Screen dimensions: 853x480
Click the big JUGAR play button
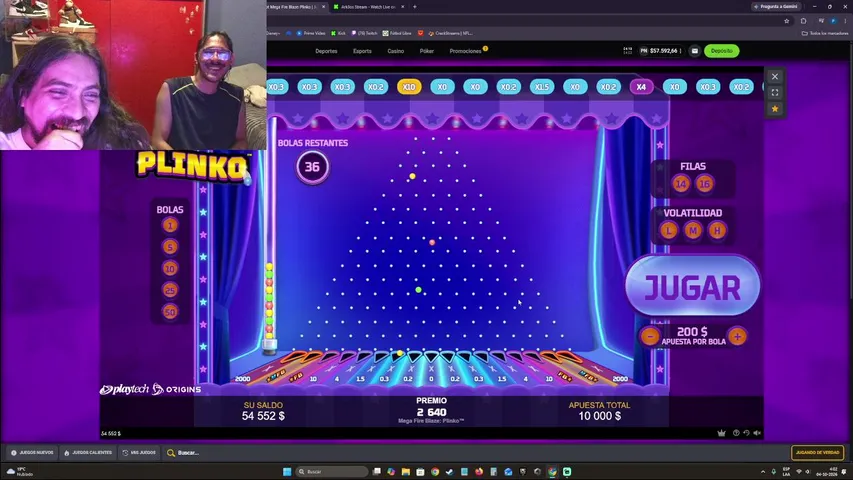click(x=692, y=286)
